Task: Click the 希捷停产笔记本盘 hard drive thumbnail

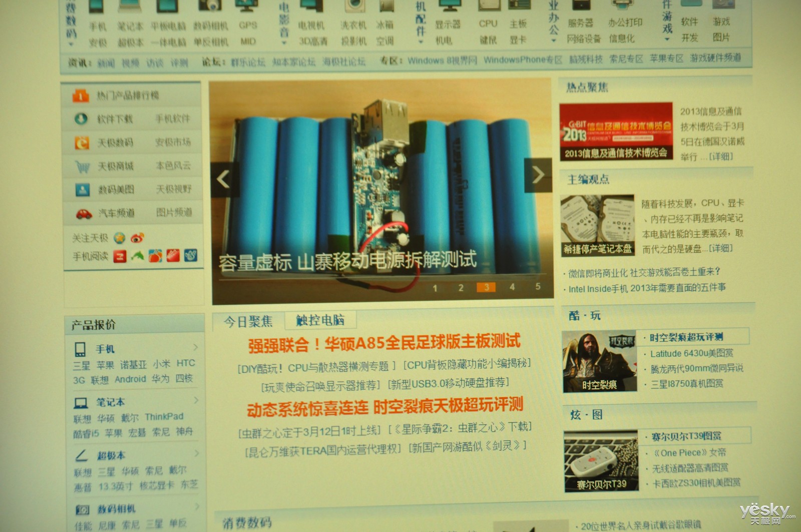Action: [597, 226]
